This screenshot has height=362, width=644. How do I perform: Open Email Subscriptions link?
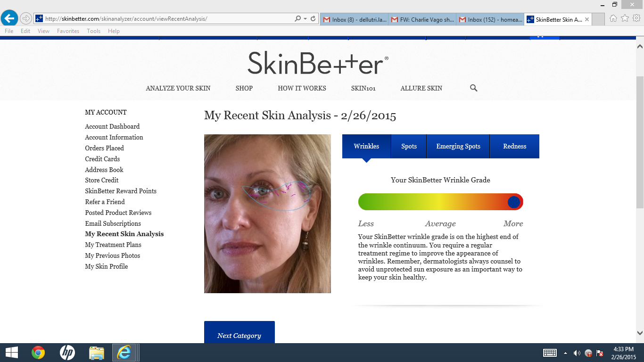pyautogui.click(x=113, y=223)
